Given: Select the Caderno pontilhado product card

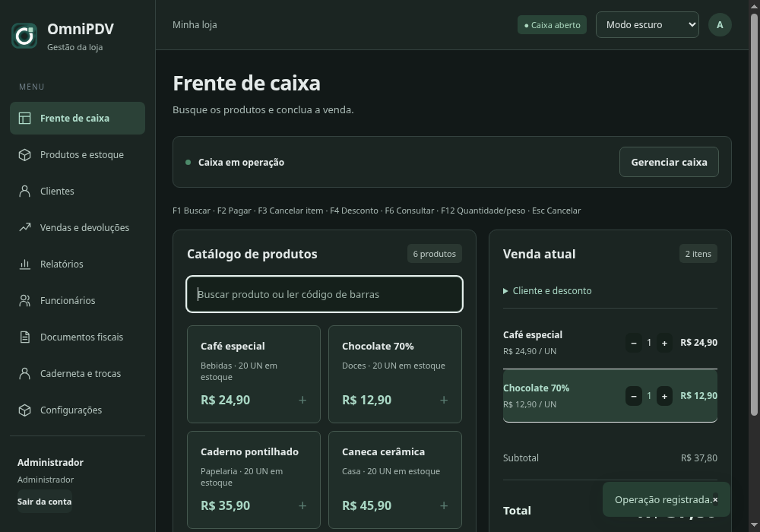Looking at the screenshot, I should [x=254, y=480].
